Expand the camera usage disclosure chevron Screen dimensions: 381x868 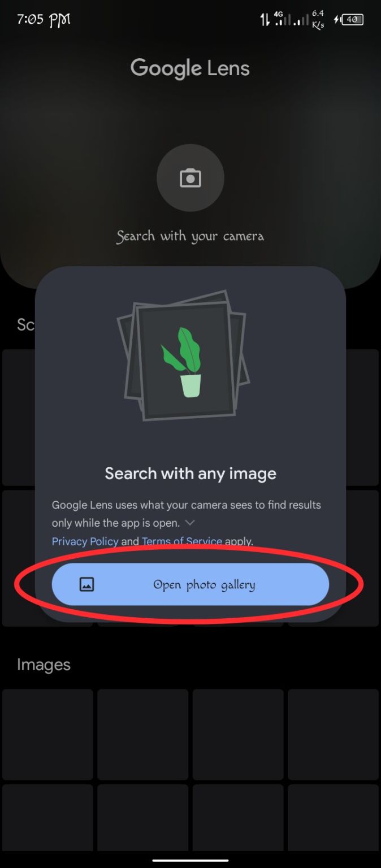[x=190, y=523]
